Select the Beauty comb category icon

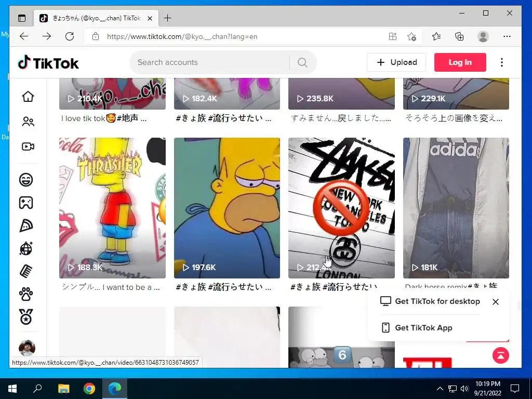tap(26, 271)
